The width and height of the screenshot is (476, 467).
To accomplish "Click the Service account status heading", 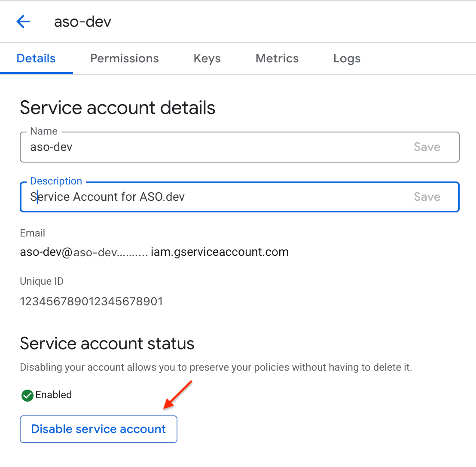I will 107,343.
